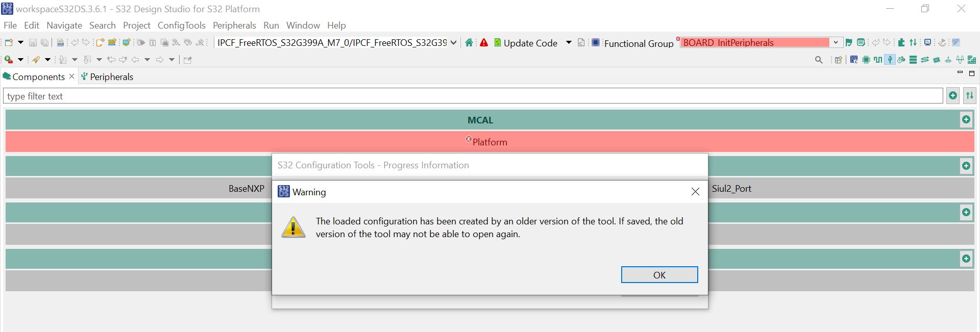Image resolution: width=980 pixels, height=332 pixels.
Task: Expand the MCAL section plus button
Action: [966, 119]
